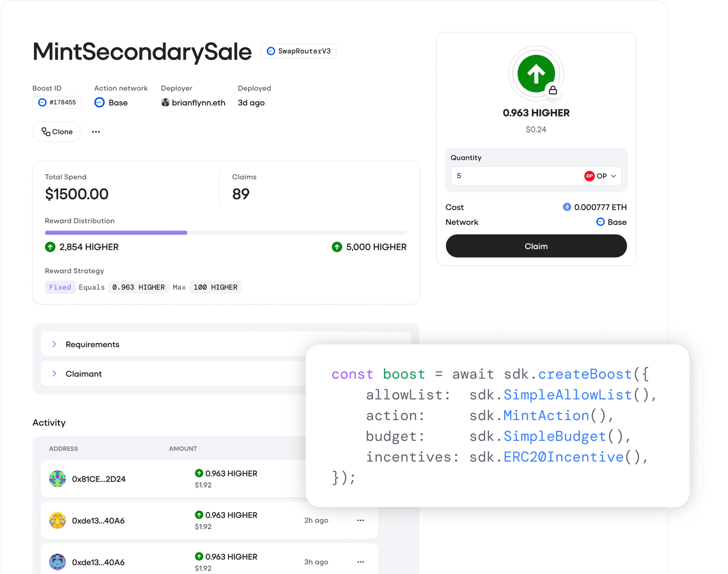Click the green arrow icon beside 2,854 HIGHER
The image size is (728, 574).
click(50, 247)
